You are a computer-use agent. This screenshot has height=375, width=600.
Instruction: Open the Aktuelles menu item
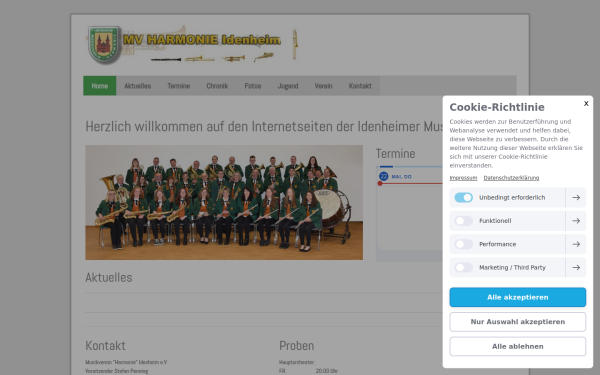pyautogui.click(x=137, y=86)
